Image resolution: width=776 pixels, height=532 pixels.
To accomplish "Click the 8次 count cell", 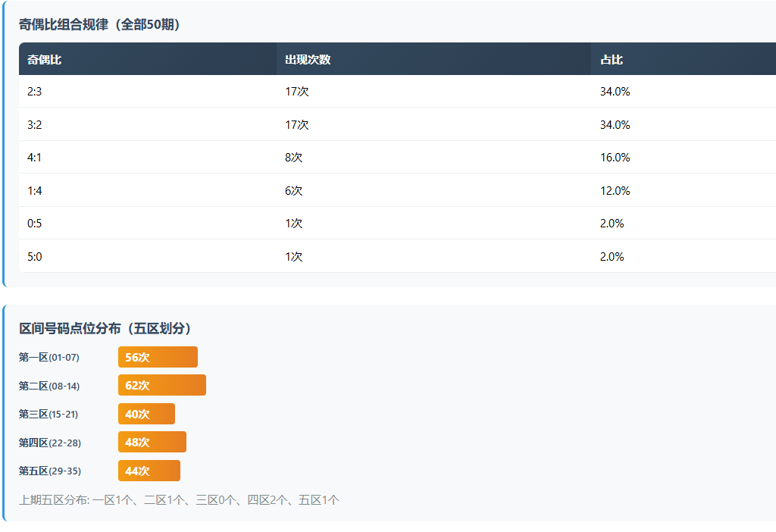I will click(x=294, y=158).
